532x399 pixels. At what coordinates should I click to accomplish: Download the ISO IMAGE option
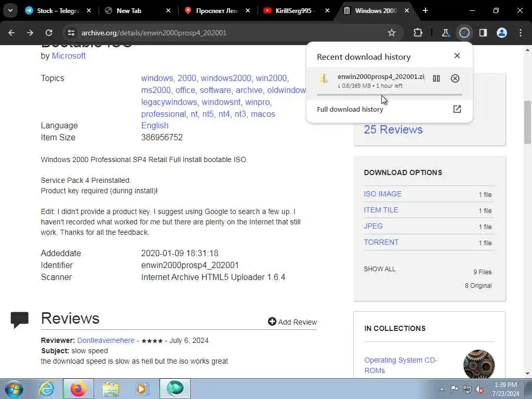383,194
